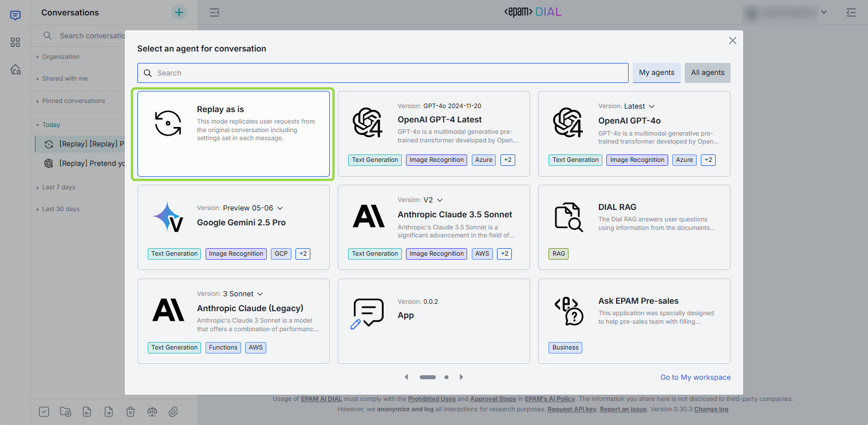Click the compare mode scales icon
The width and height of the screenshot is (868, 425).
152,411
